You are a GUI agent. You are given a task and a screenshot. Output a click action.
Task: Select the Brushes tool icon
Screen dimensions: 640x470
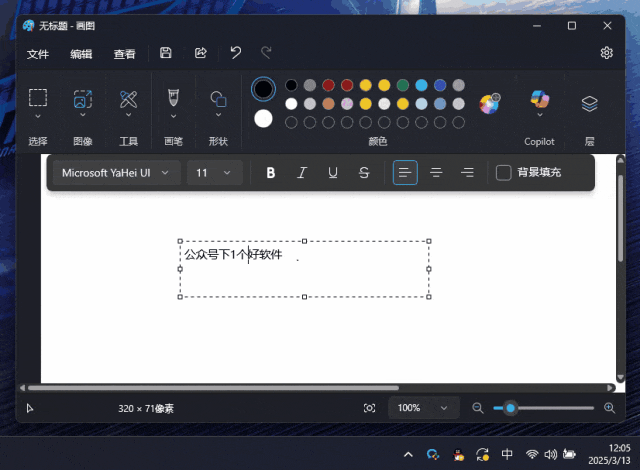173,98
